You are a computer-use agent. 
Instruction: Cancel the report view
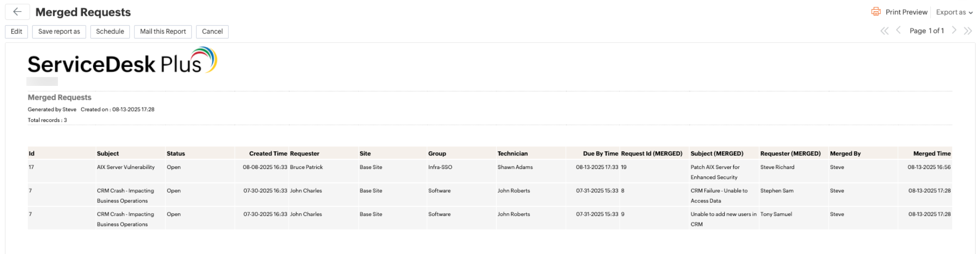pos(212,32)
